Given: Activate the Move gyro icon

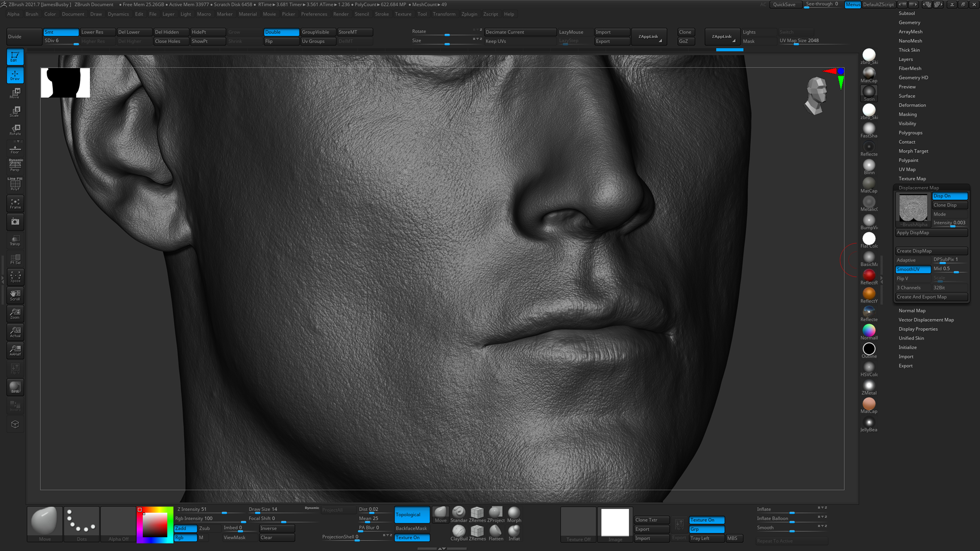Looking at the screenshot, I should pyautogui.click(x=15, y=93).
